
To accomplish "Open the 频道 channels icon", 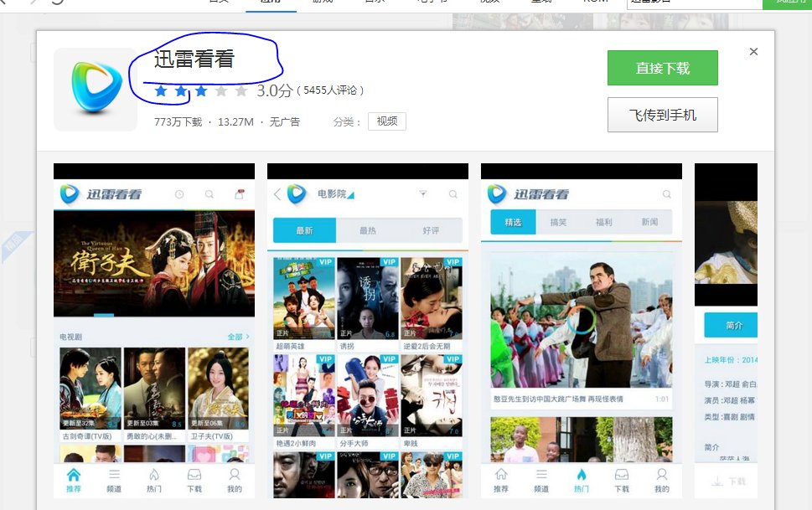I will click(114, 480).
